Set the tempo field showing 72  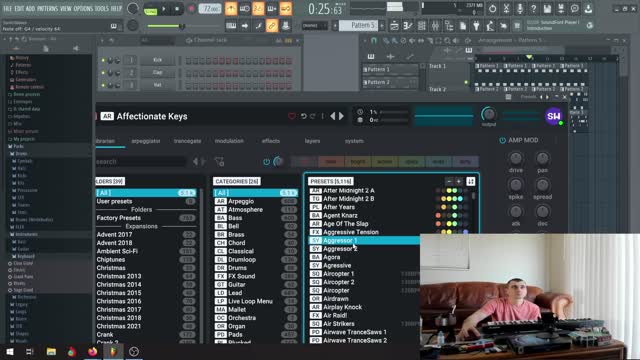coord(210,9)
